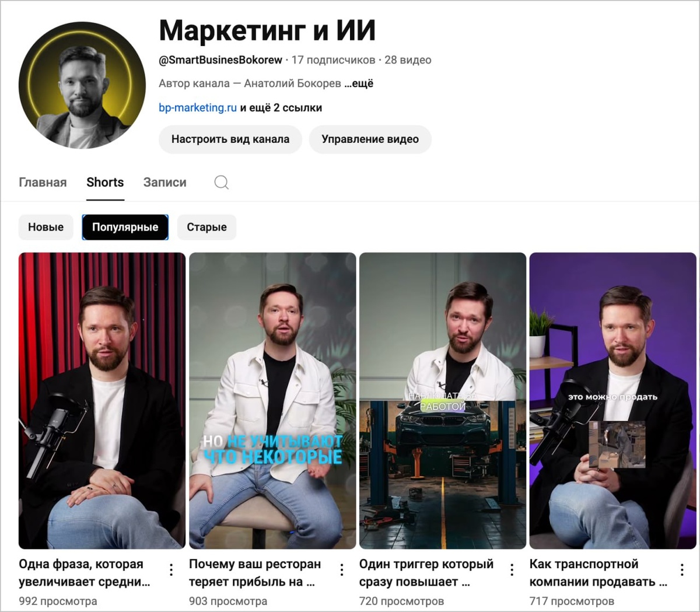700x612 pixels.
Task: Click 'Управление видео' button
Action: pos(370,139)
